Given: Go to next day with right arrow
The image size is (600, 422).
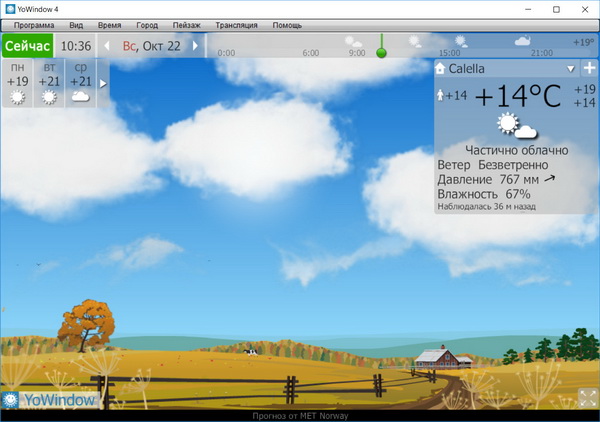Looking at the screenshot, I should click(196, 46).
